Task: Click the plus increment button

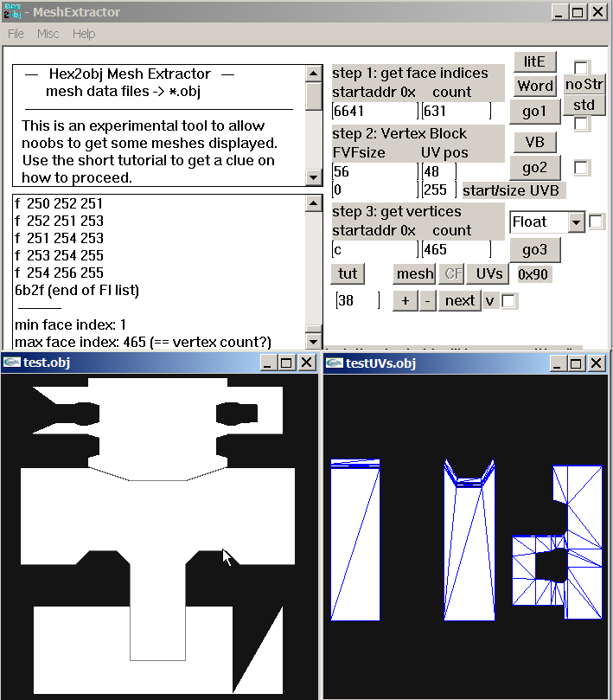Action: point(405,300)
